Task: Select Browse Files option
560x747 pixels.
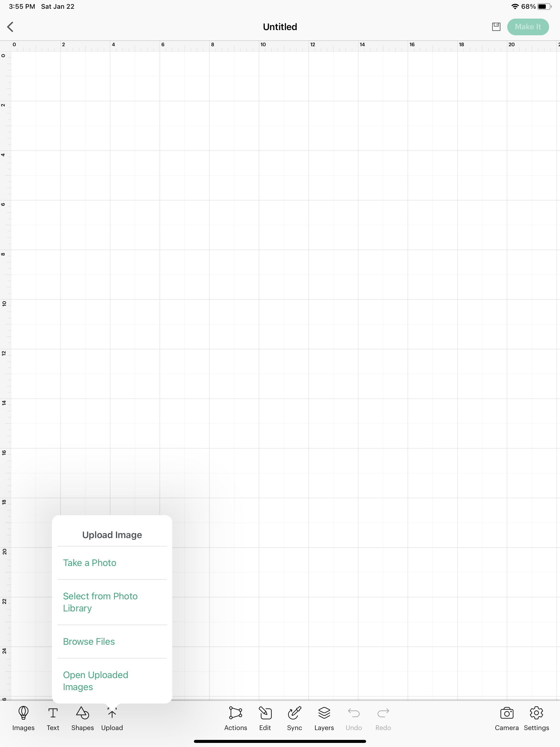Action: point(89,641)
